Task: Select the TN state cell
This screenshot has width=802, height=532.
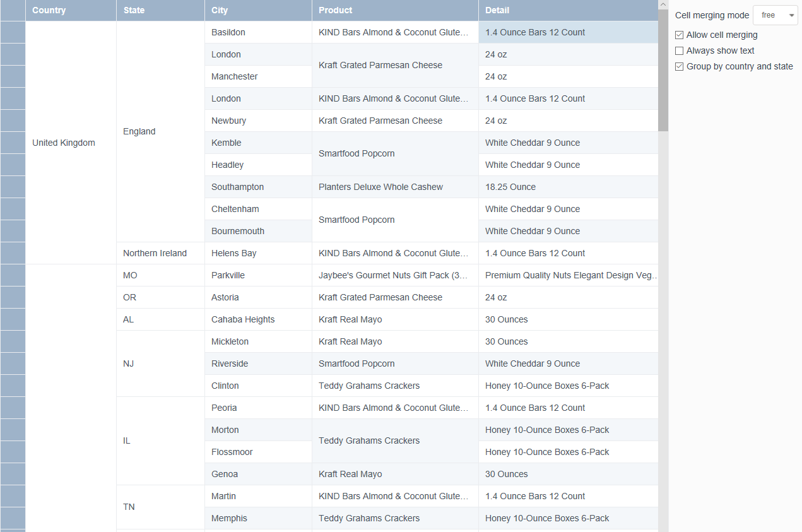Action: 160,507
